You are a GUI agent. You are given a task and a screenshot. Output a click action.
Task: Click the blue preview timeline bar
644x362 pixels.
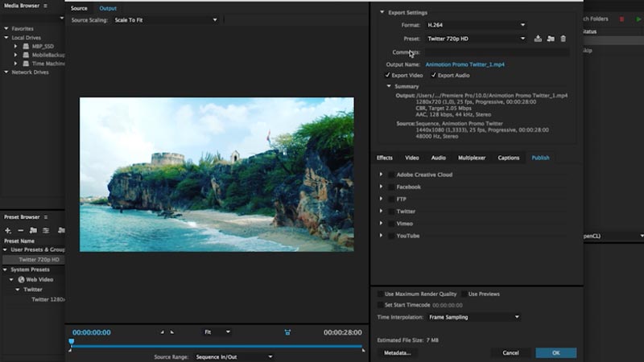216,346
